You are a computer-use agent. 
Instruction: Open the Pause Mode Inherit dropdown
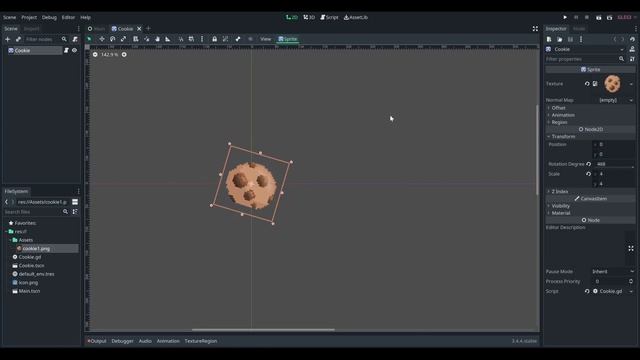[x=613, y=271]
